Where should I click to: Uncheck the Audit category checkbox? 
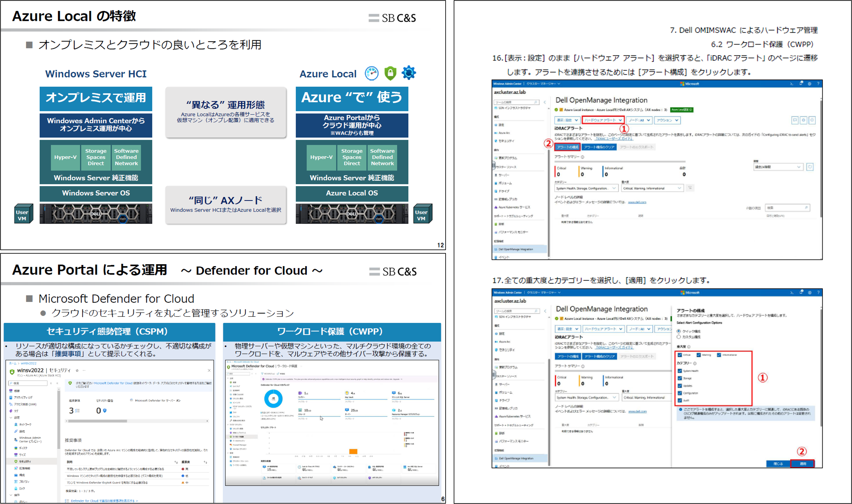pyautogui.click(x=680, y=400)
